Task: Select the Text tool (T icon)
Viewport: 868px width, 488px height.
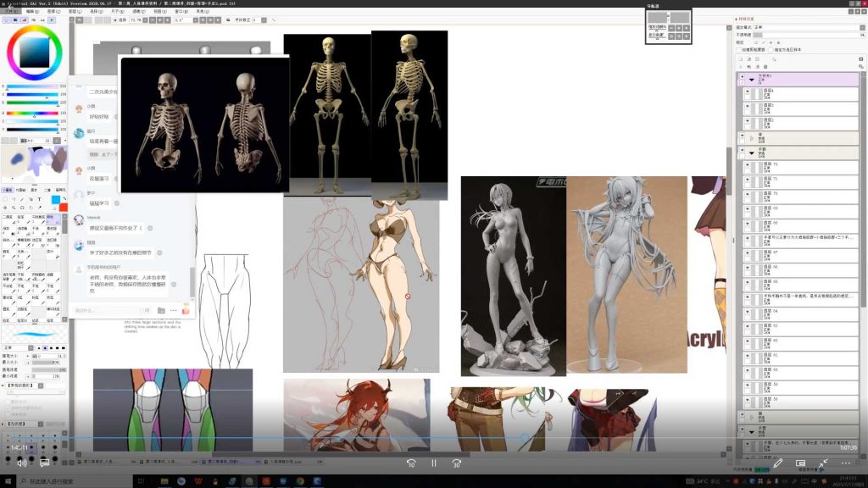Action: click(39, 199)
